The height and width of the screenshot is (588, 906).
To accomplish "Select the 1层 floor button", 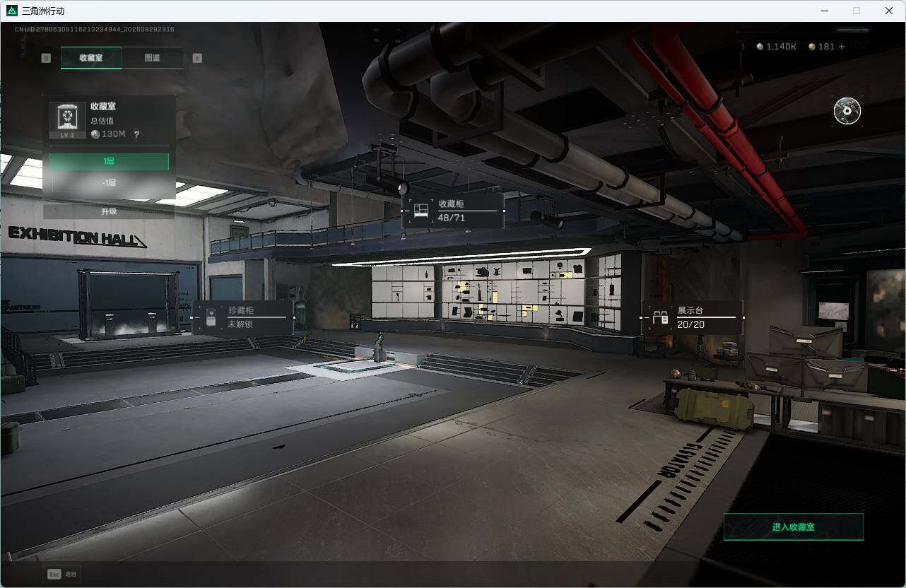I will (x=109, y=162).
